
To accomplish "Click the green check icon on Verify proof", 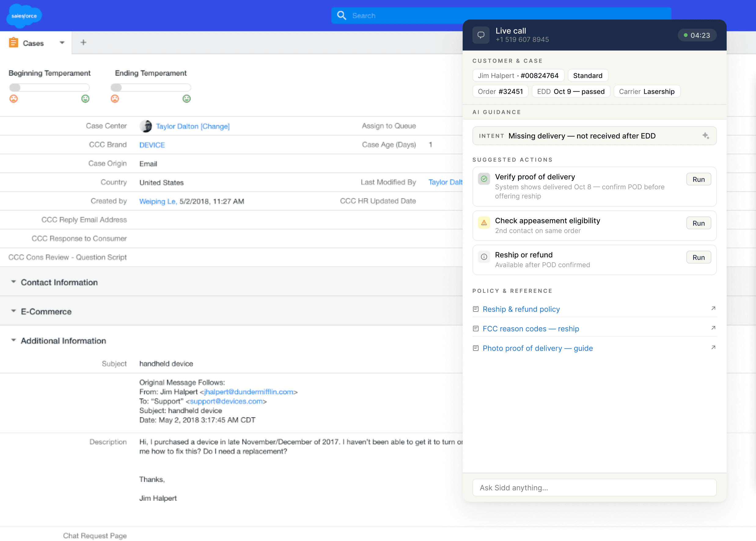I will click(x=484, y=179).
